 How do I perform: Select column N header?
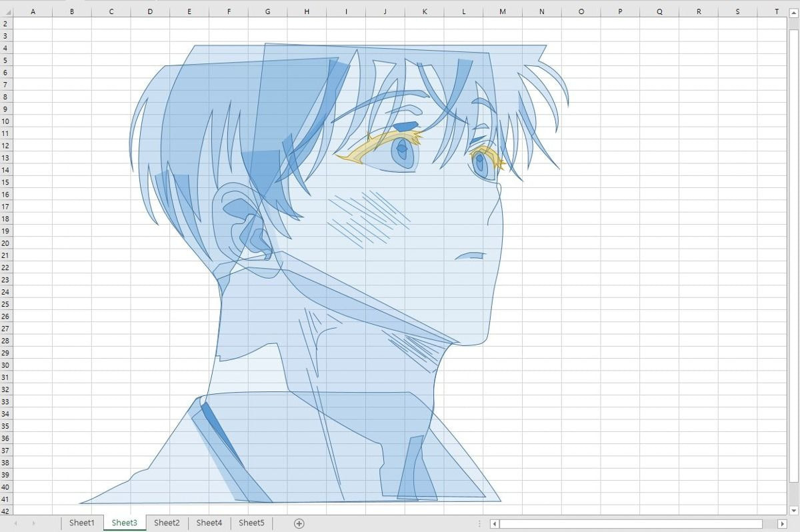[x=542, y=11]
